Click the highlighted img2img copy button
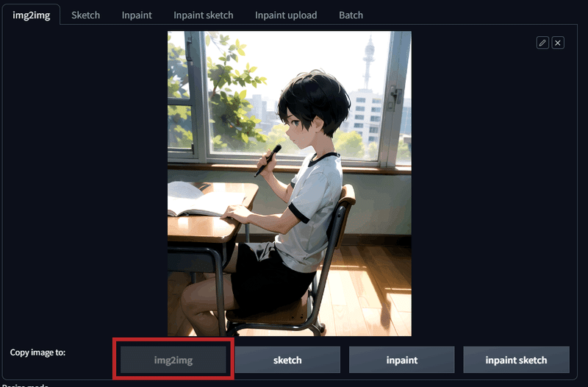The image size is (588, 387). (173, 360)
